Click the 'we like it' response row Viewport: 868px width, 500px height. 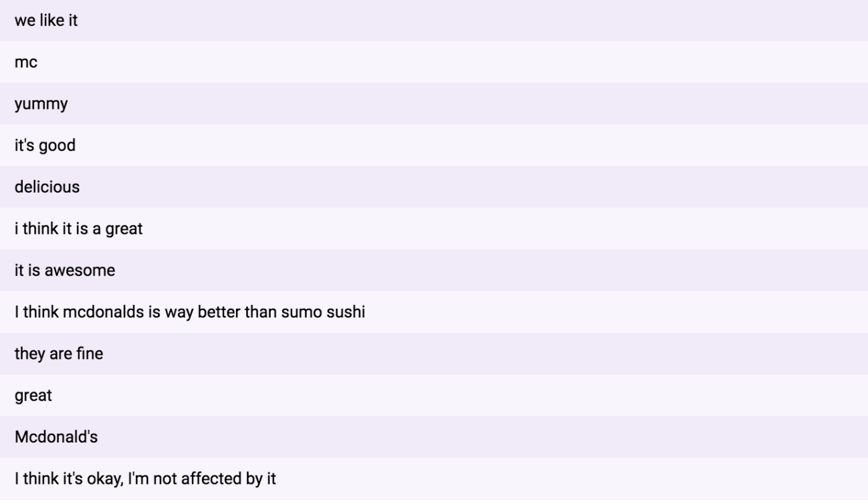(x=46, y=21)
